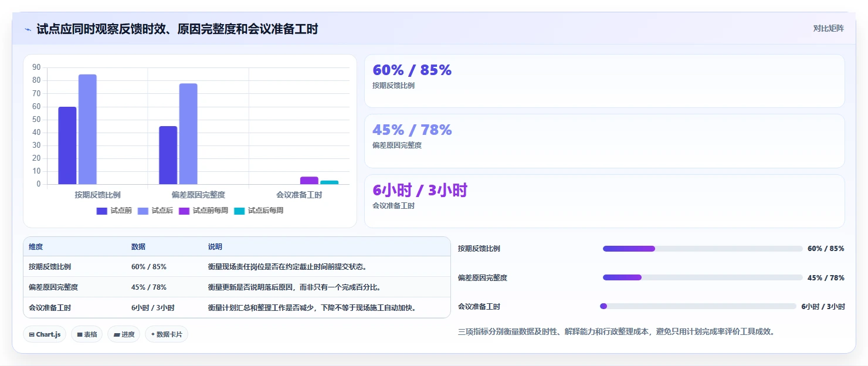Click 60% / 85% value right of progress bar
The height and width of the screenshot is (366, 868).
[826, 249]
